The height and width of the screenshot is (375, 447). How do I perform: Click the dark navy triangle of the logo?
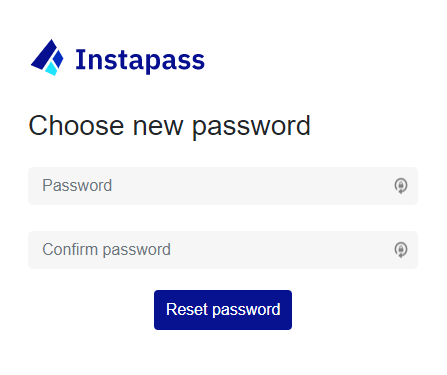(x=44, y=54)
